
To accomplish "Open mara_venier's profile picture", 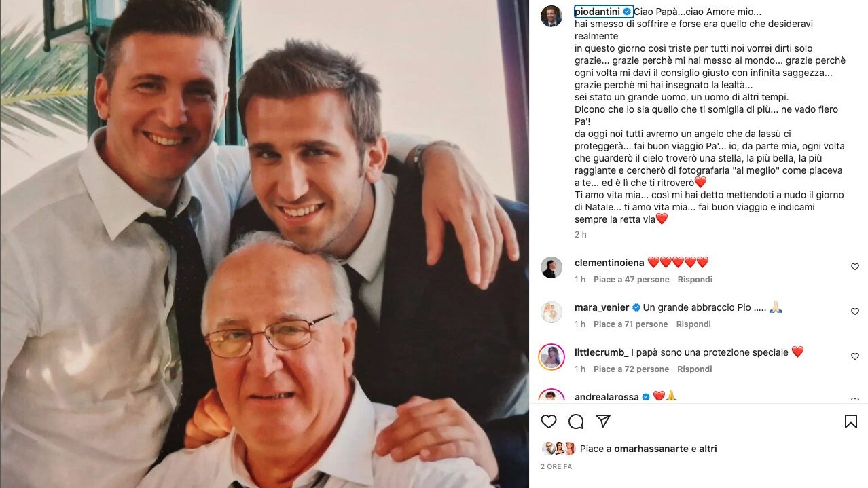I will pos(551,312).
